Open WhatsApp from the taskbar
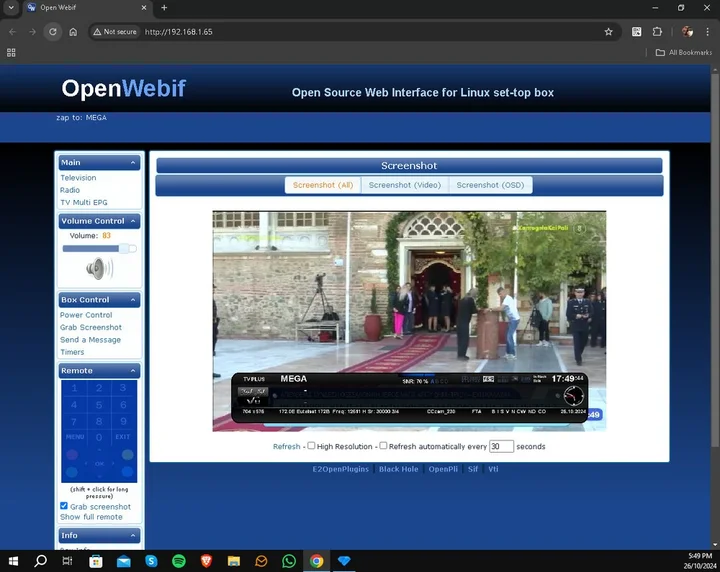The height and width of the screenshot is (572, 720). 289,561
